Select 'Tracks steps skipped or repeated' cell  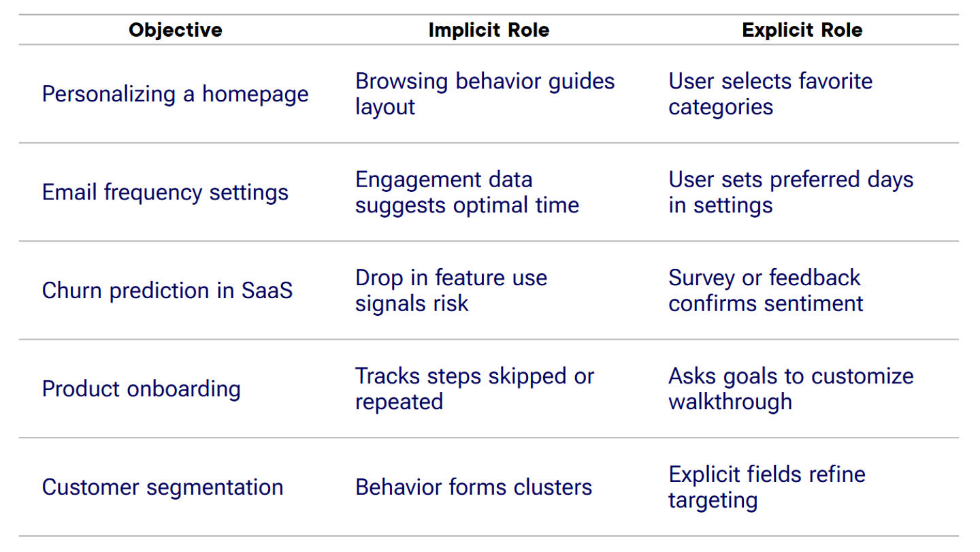[x=474, y=389]
